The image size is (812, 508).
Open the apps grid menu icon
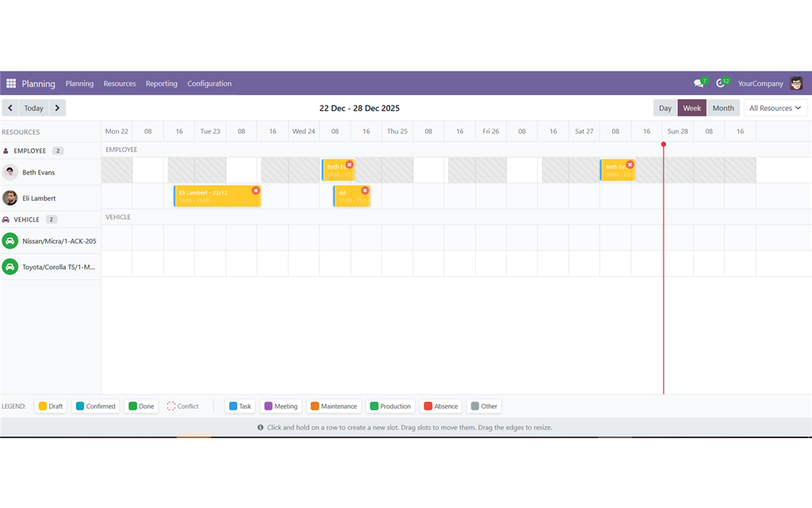[11, 83]
